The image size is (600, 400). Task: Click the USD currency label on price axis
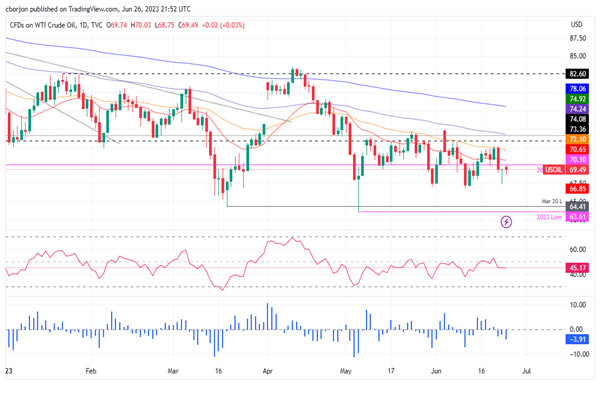[x=576, y=24]
